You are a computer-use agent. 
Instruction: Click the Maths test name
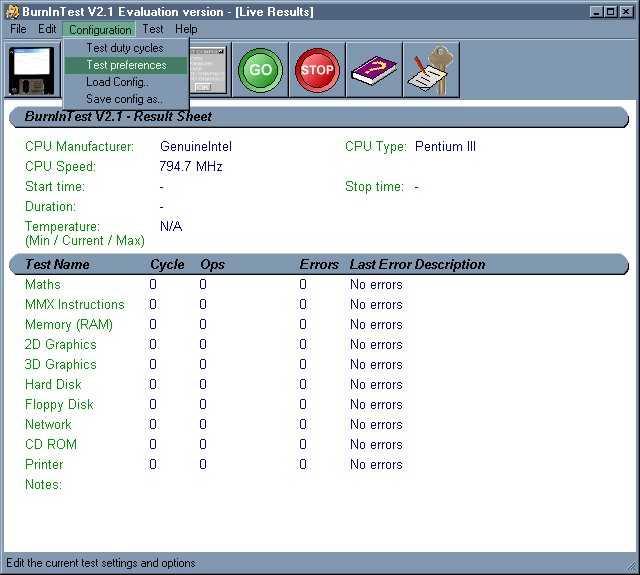(43, 284)
